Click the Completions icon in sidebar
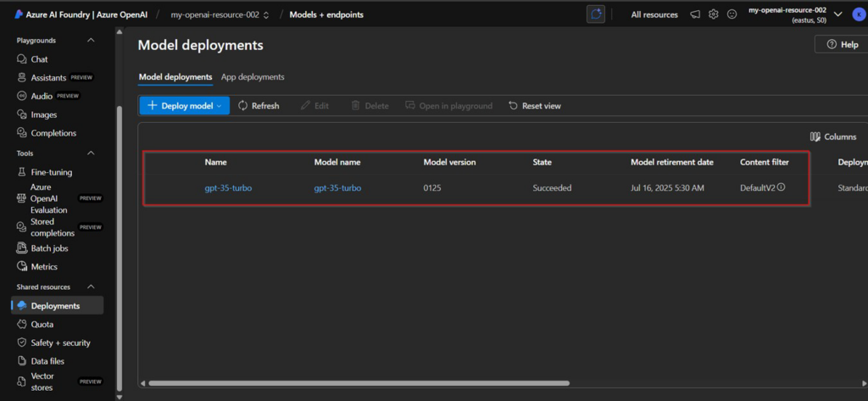868x401 pixels. [21, 133]
